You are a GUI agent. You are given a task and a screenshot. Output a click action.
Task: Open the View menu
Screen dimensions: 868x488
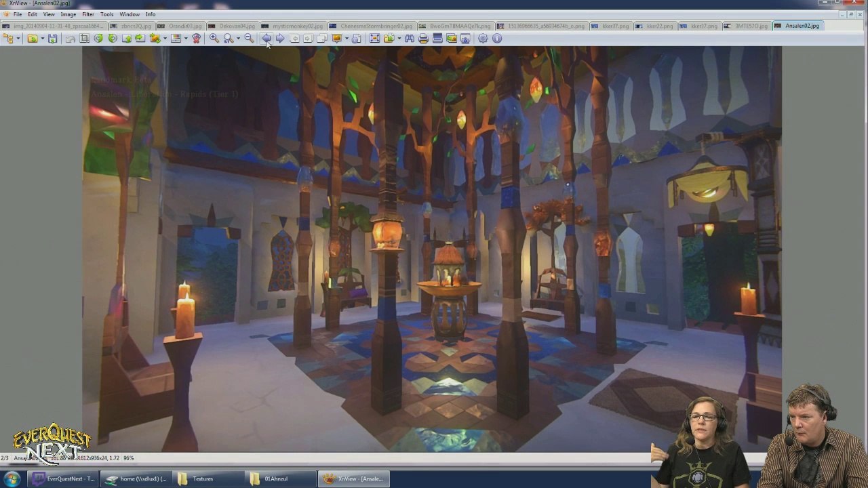(x=49, y=14)
